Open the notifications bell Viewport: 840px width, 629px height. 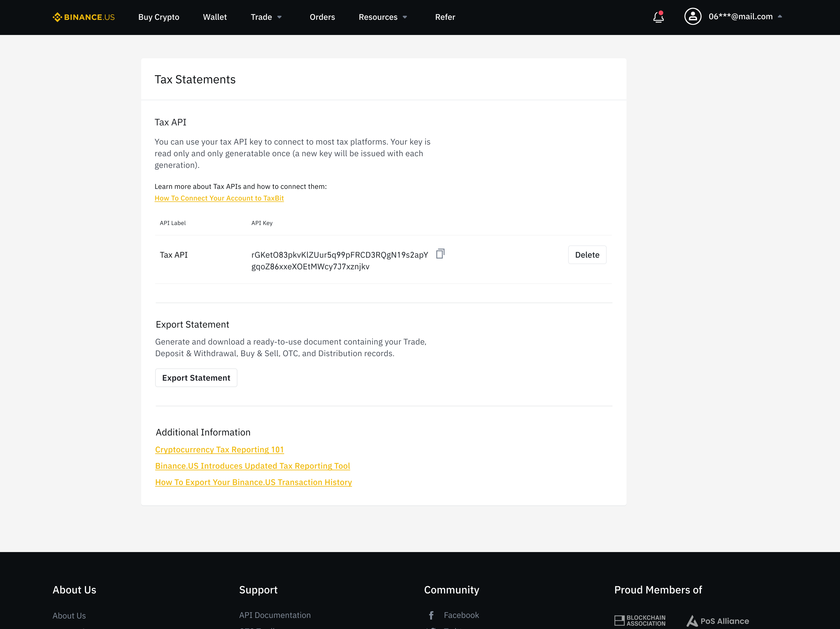(x=658, y=17)
